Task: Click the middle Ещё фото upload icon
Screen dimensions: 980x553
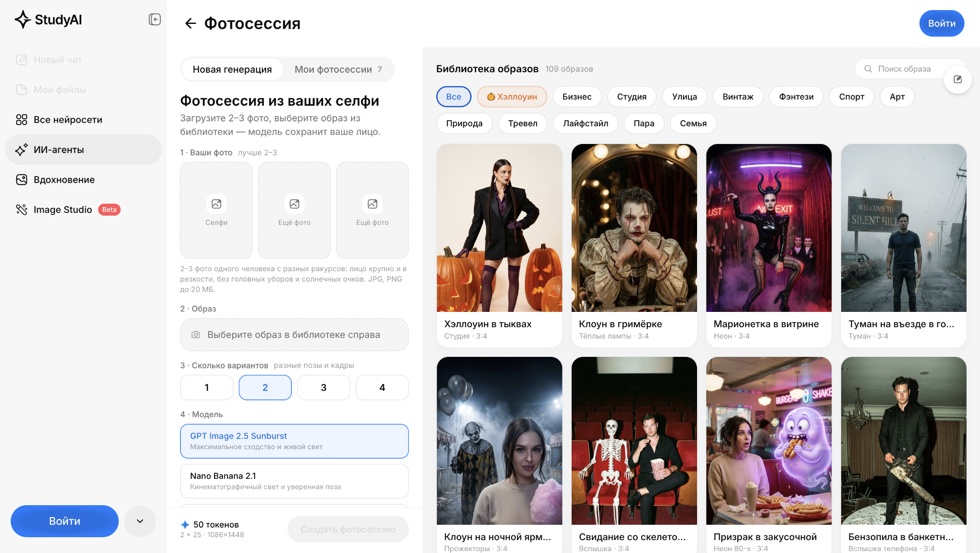Action: 294,204
